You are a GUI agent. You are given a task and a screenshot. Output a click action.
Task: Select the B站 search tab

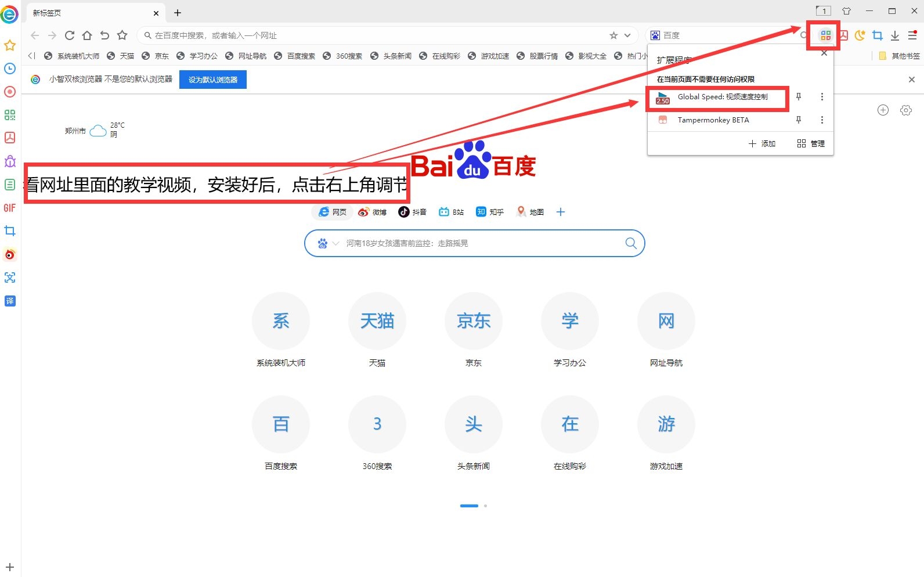tap(451, 212)
